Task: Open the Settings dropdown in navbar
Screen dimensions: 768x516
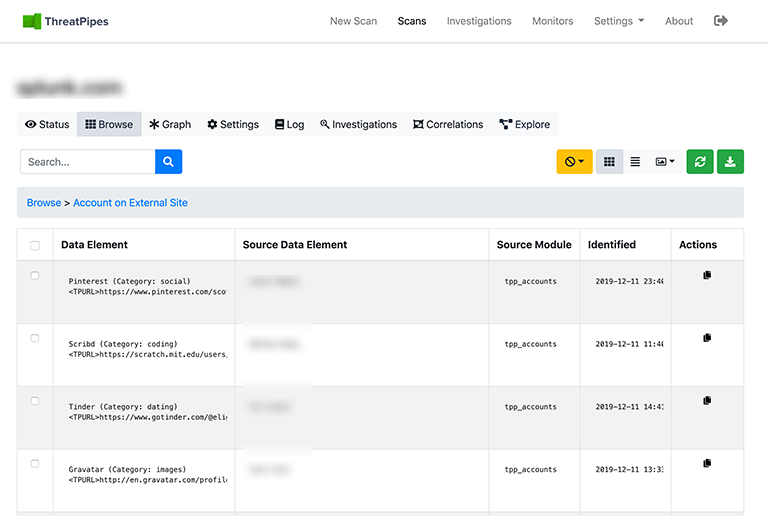Action: click(x=618, y=21)
